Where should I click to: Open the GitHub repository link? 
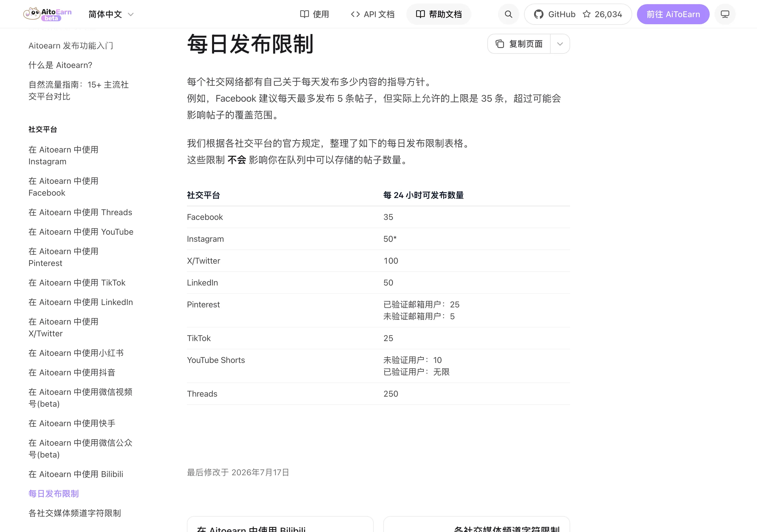click(x=578, y=14)
